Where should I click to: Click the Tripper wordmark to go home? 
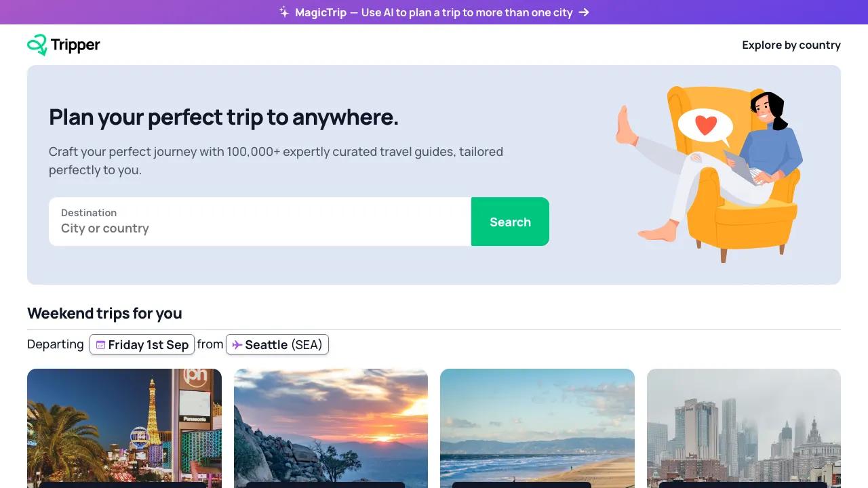click(x=75, y=45)
